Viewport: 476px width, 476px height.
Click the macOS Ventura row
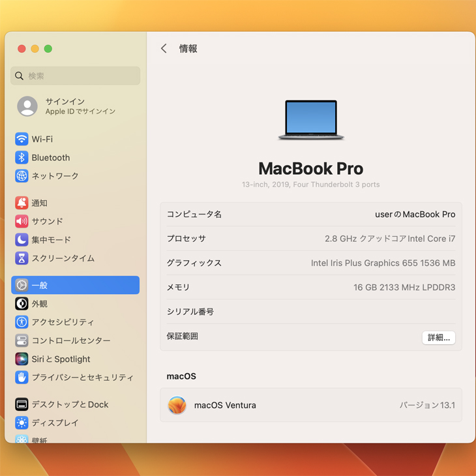pos(310,405)
